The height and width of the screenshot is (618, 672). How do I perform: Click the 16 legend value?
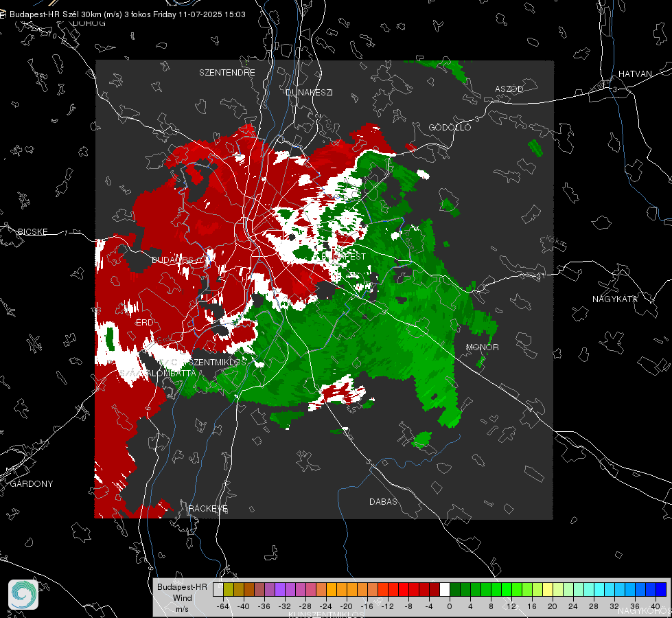point(532,606)
